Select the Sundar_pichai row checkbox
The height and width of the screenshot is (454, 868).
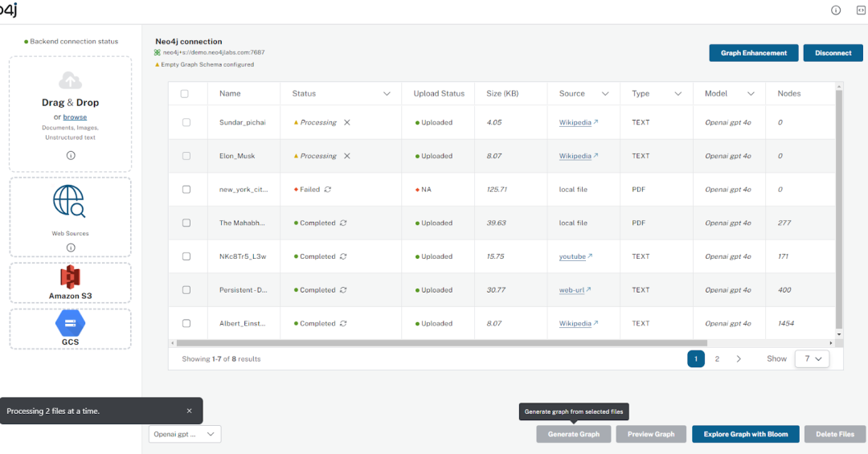[x=186, y=122]
